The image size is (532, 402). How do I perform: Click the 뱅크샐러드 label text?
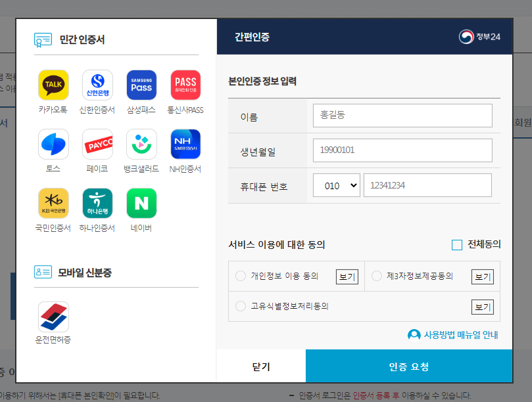[x=141, y=169]
